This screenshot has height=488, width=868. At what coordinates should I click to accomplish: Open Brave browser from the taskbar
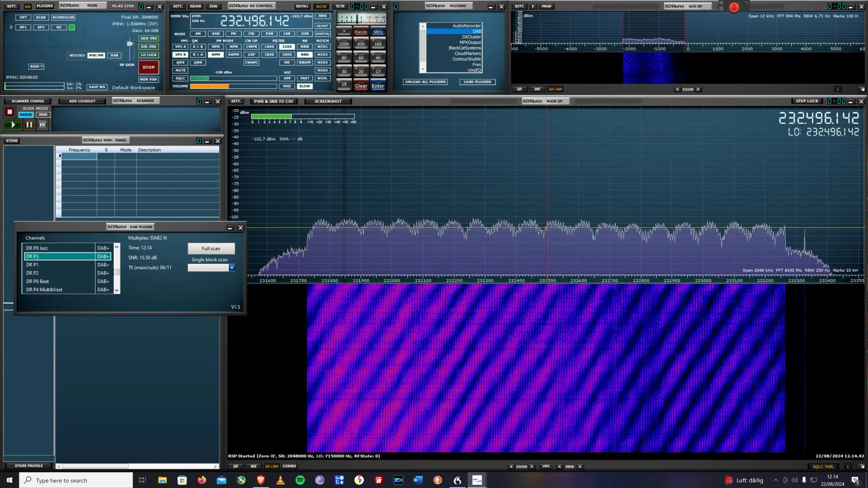coord(261,480)
